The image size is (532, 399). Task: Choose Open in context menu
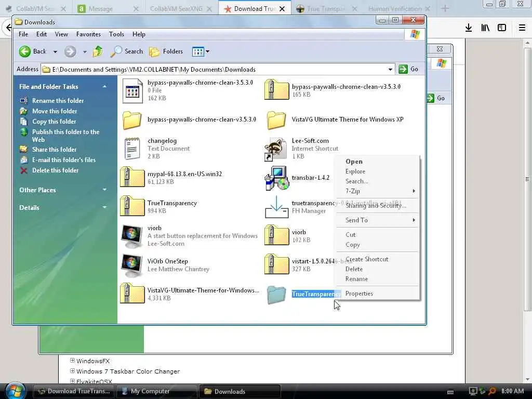point(377,162)
